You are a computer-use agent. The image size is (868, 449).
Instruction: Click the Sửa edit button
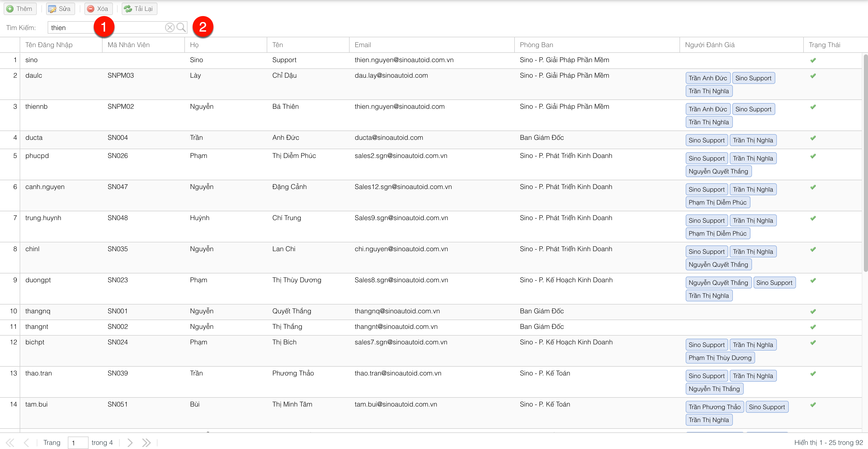(x=60, y=9)
